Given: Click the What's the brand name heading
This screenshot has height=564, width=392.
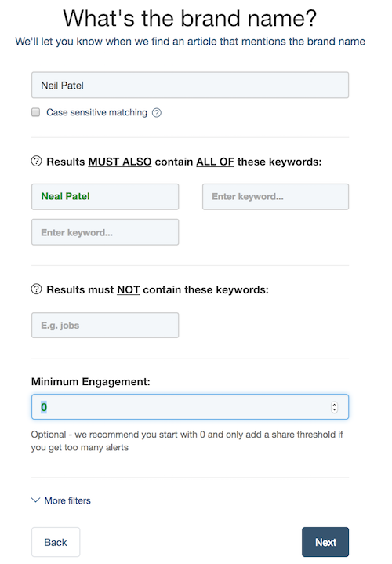Looking at the screenshot, I should [x=190, y=18].
